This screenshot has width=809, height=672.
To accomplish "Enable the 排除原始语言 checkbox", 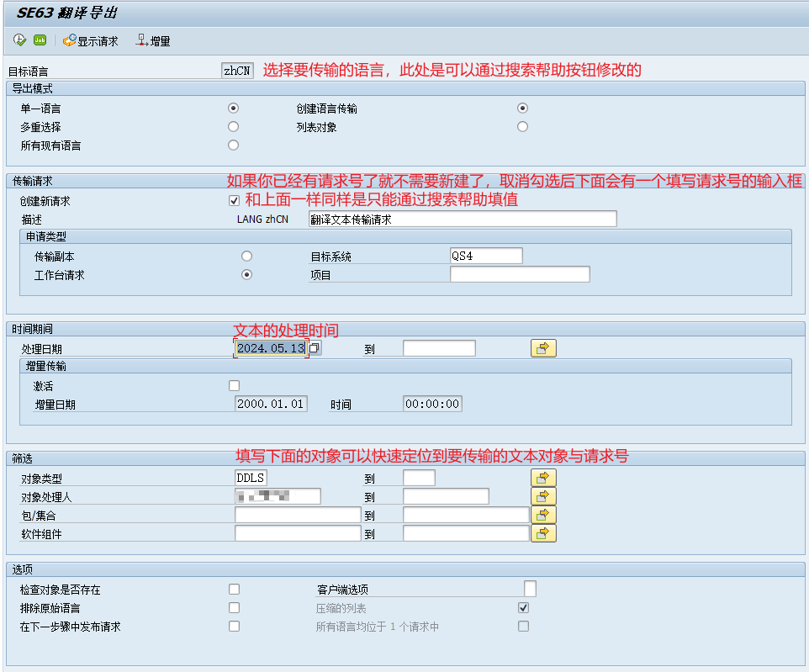I will coord(233,607).
